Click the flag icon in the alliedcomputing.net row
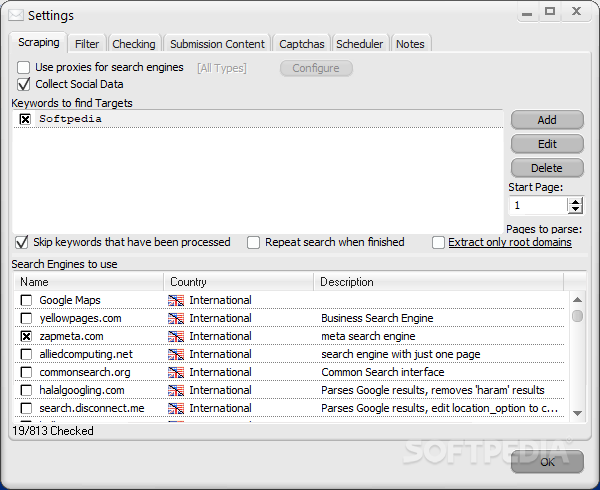The image size is (600, 490). point(176,355)
